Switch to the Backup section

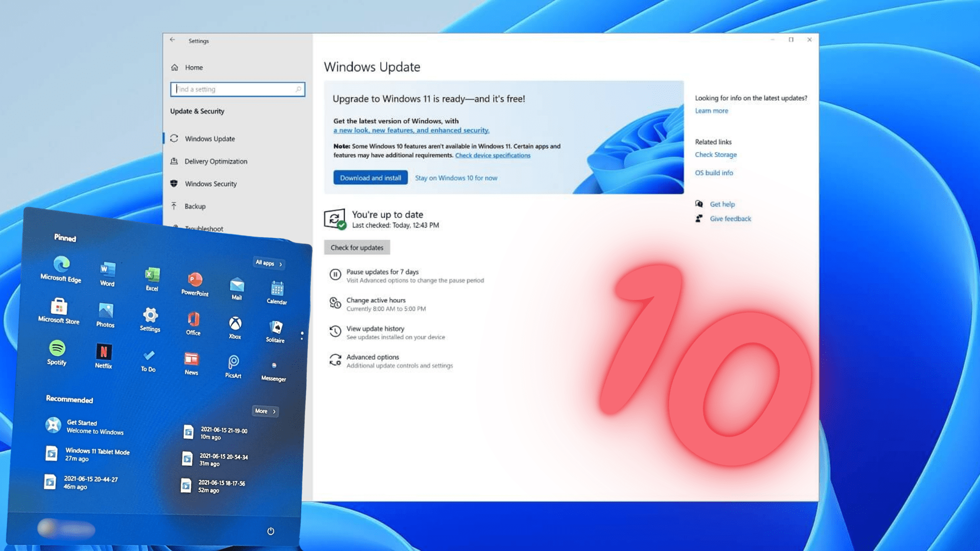coord(194,206)
